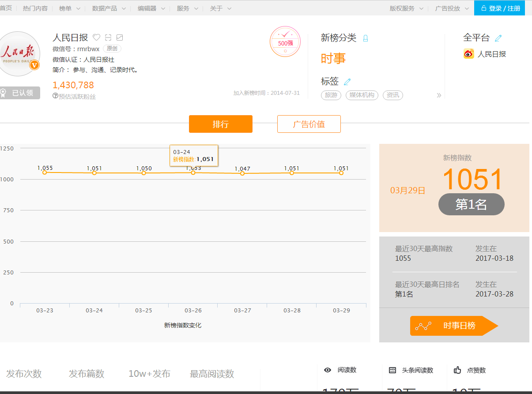This screenshot has width=532, height=394.
Task: Click the 原创 label badge
Action: (x=112, y=49)
